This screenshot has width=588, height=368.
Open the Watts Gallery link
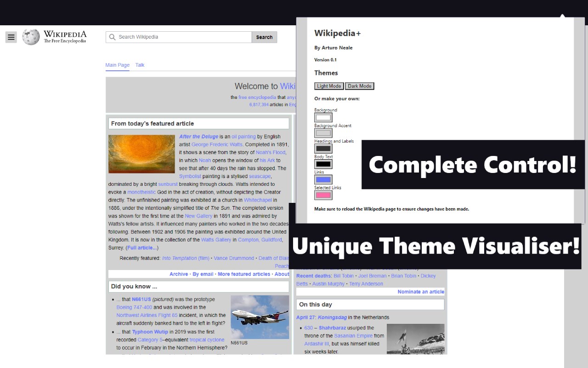pos(216,240)
